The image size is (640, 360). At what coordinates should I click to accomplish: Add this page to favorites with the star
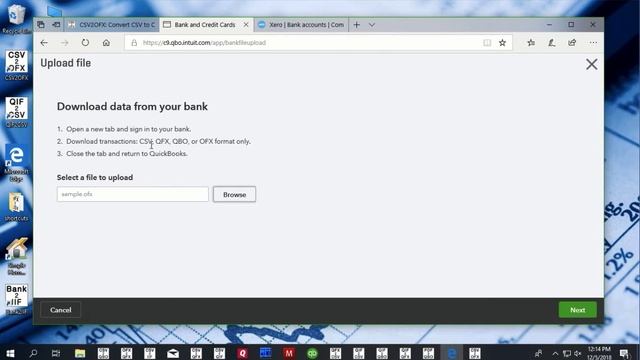[502, 42]
